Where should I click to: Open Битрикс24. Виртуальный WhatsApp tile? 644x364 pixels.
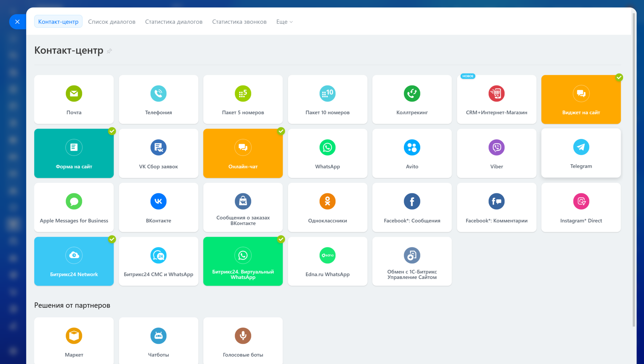click(x=243, y=261)
